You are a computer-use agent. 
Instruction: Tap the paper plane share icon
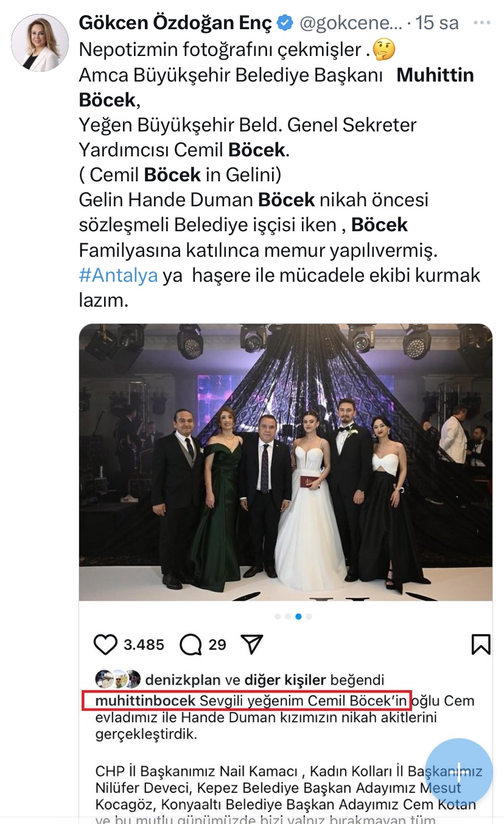251,644
